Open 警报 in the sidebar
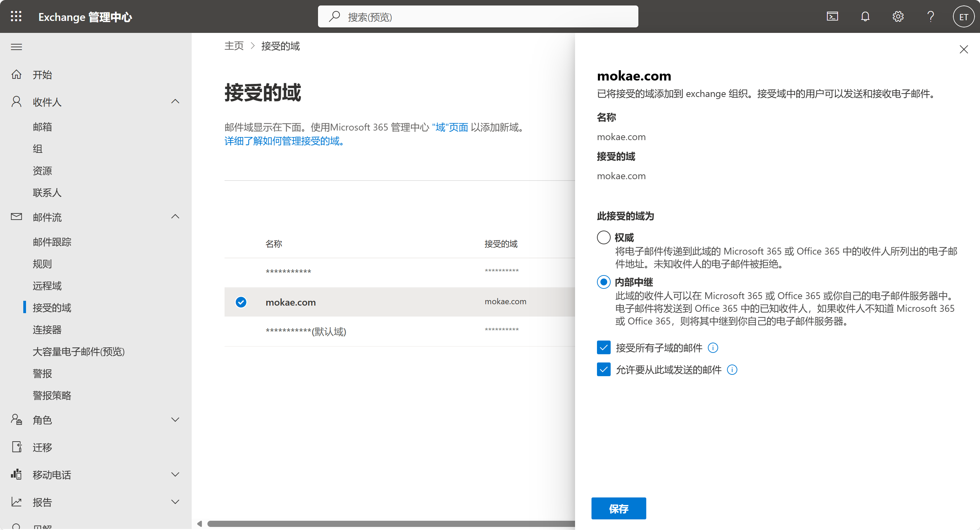This screenshot has height=530, width=980. [x=42, y=373]
